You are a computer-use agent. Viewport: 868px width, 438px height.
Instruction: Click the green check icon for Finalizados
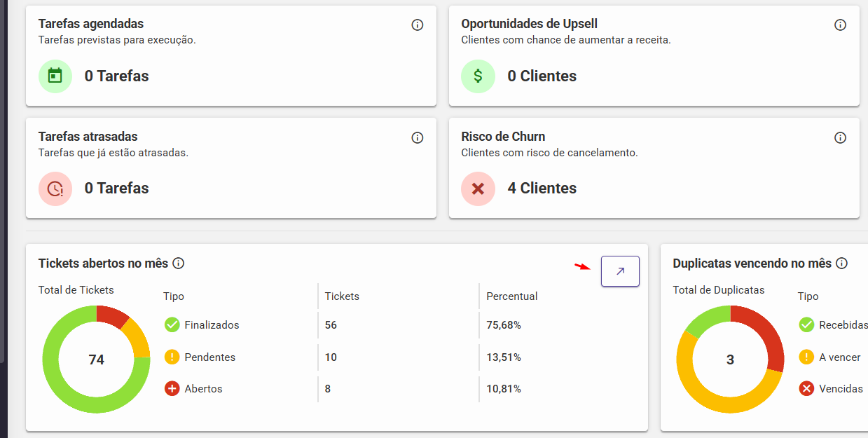172,325
